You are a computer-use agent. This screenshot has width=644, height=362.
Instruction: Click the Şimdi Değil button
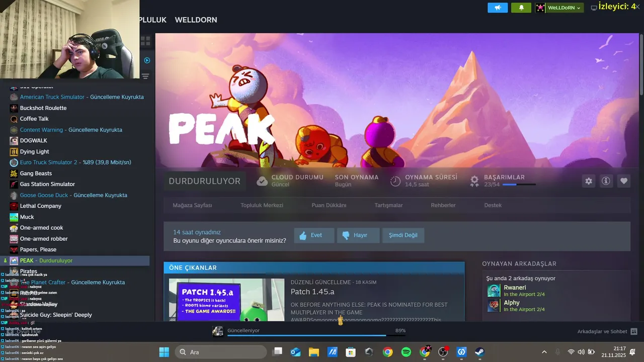(x=403, y=235)
